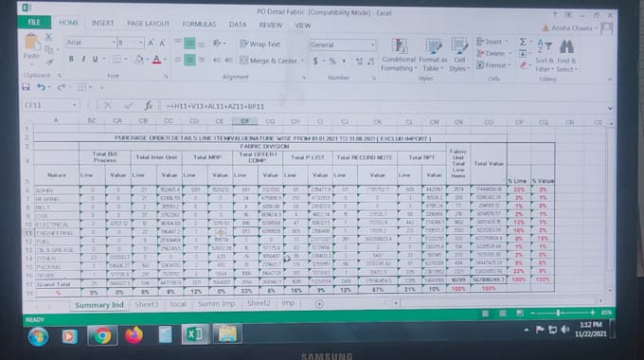Click the New Sheet plus button
This screenshot has height=360, width=644.
coord(319,304)
